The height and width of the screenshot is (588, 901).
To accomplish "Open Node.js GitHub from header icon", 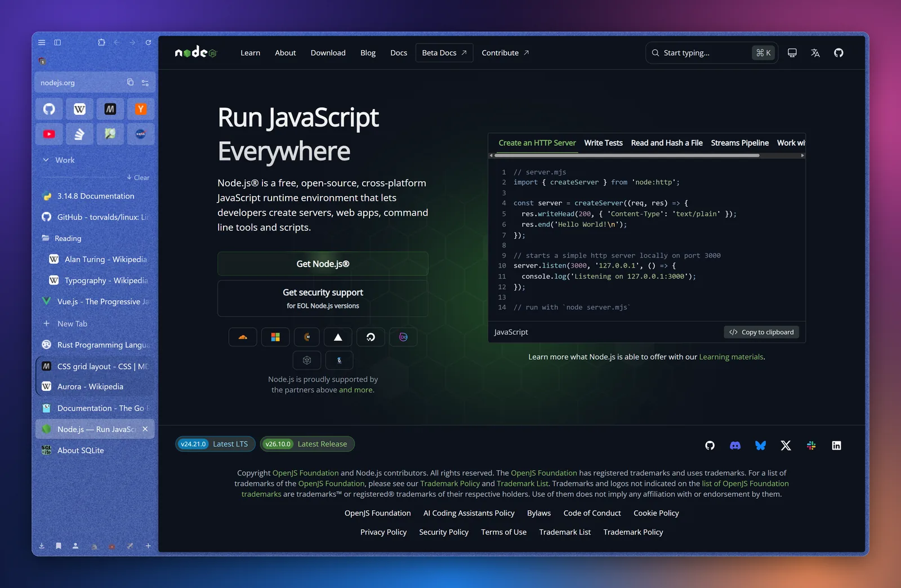I will [838, 53].
